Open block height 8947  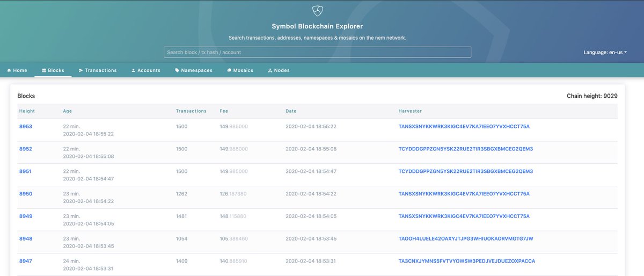pyautogui.click(x=26, y=261)
